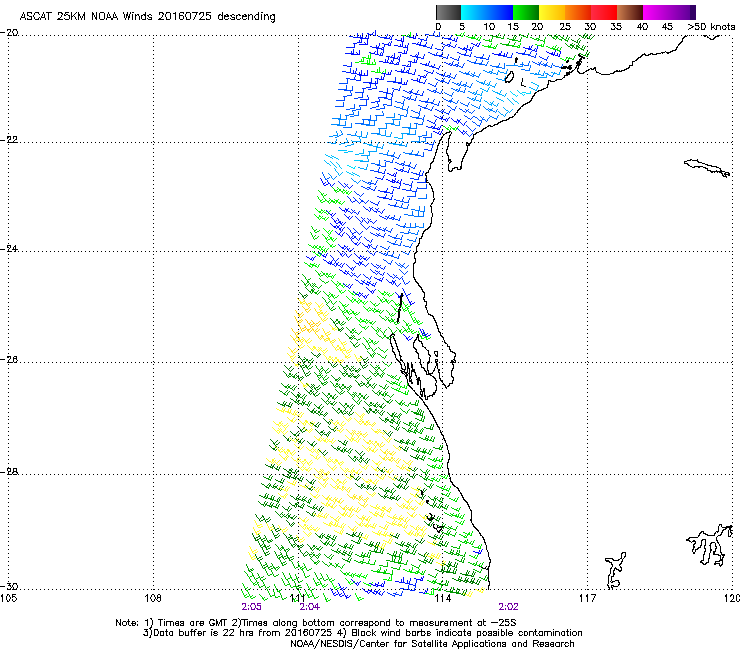Select the green 15-20 knots color swatch

click(x=526, y=12)
